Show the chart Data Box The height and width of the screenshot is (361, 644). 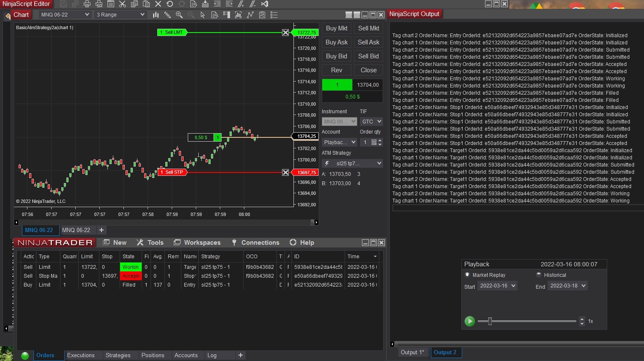pyautogui.click(x=215, y=15)
